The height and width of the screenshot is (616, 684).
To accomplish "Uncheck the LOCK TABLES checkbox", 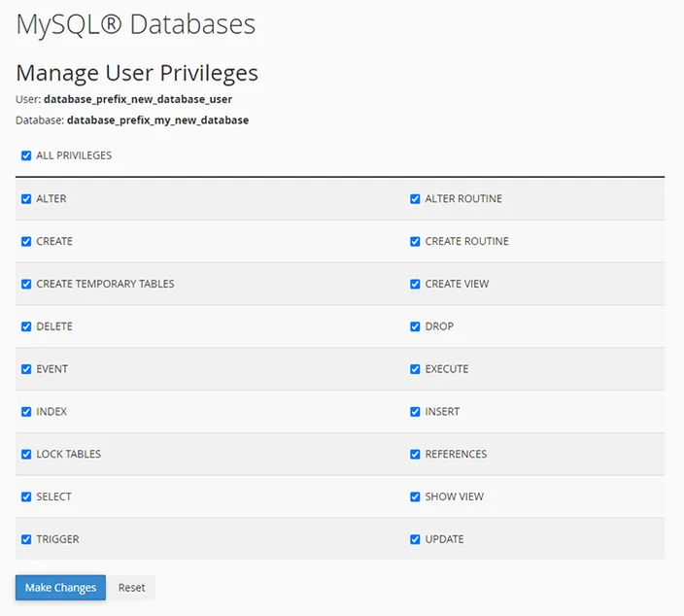I will pos(26,454).
